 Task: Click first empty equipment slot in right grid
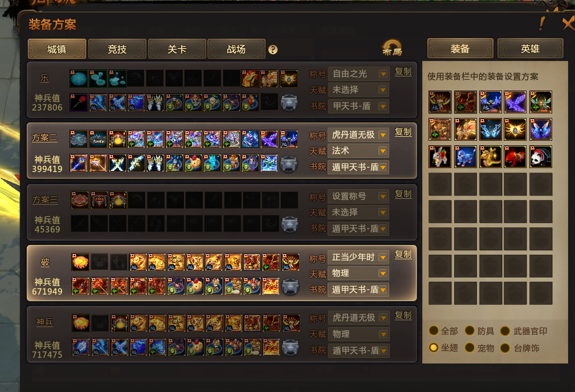point(440,184)
